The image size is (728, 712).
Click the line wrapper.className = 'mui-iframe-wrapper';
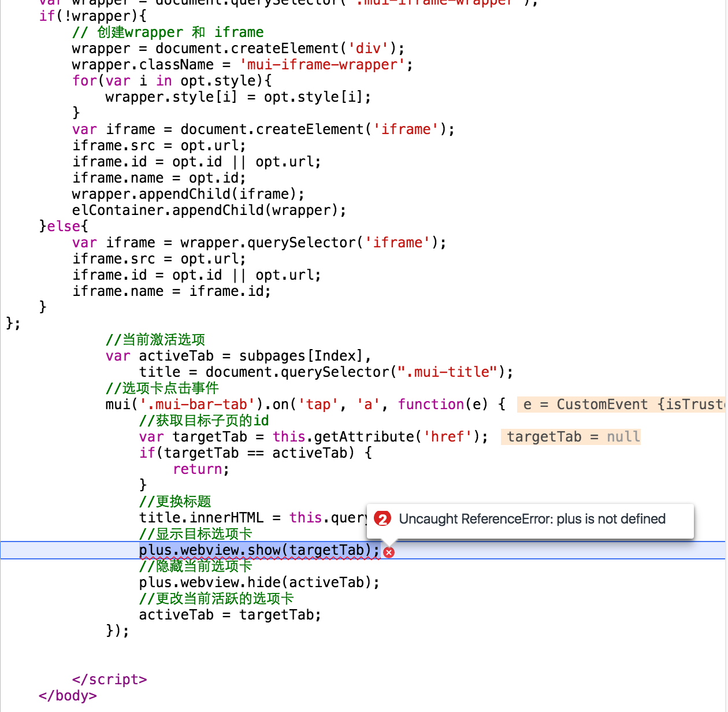[x=243, y=65]
